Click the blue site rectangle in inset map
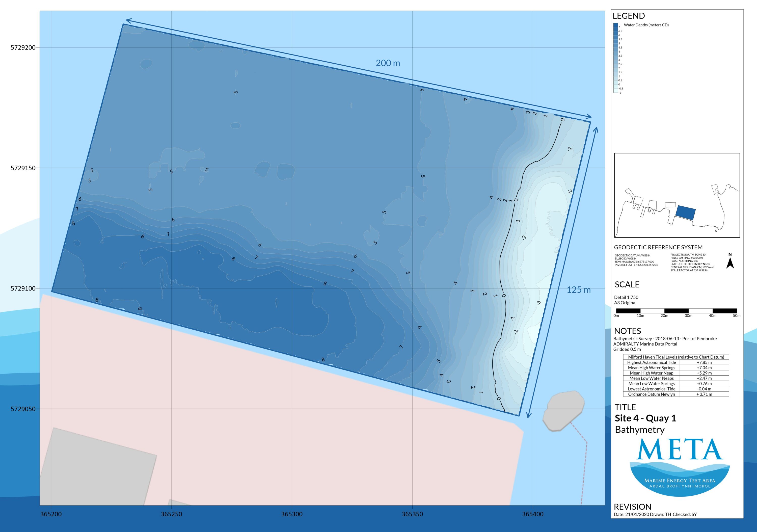This screenshot has width=757, height=532. (x=685, y=212)
